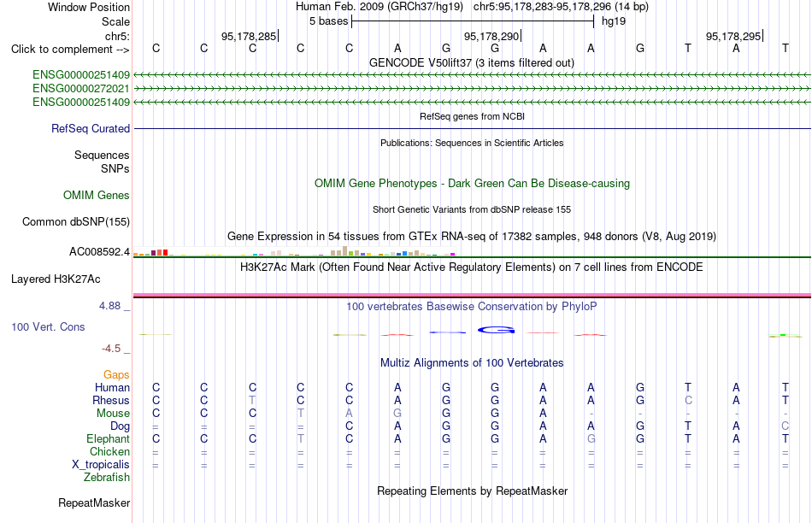Click the SNPs track label

115,169
